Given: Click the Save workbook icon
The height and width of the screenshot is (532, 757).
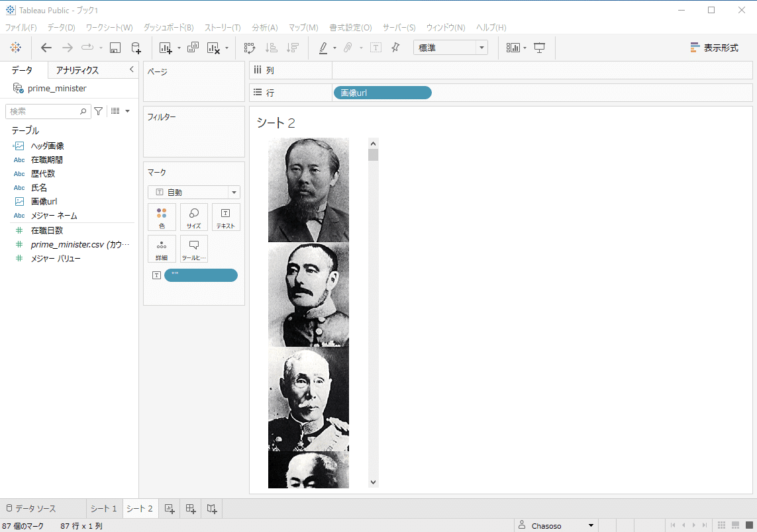Looking at the screenshot, I should pos(115,48).
